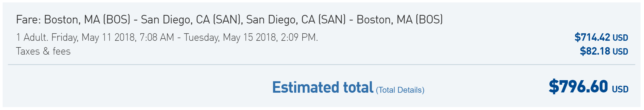Select the $796.60 total amount

[578, 87]
